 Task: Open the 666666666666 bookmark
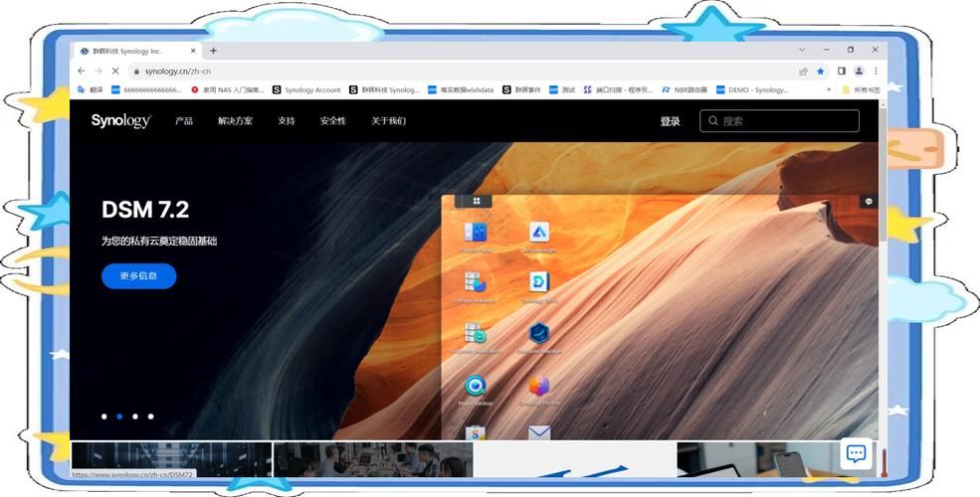click(147, 89)
